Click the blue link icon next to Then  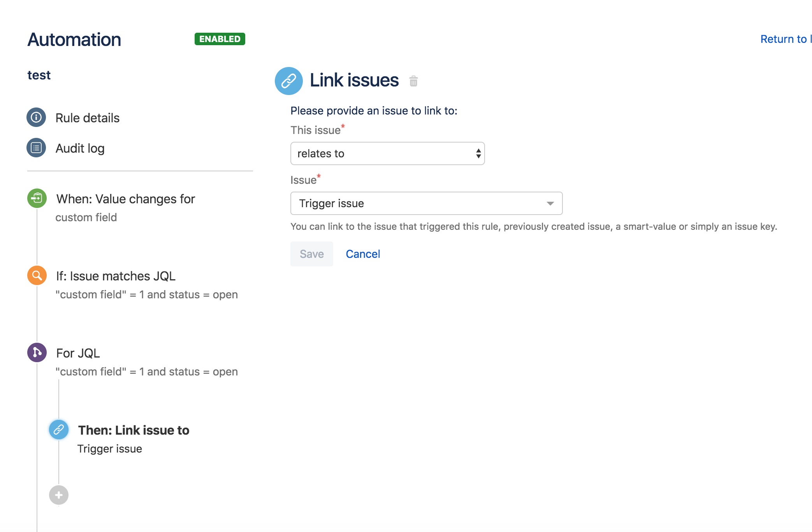[x=58, y=430]
